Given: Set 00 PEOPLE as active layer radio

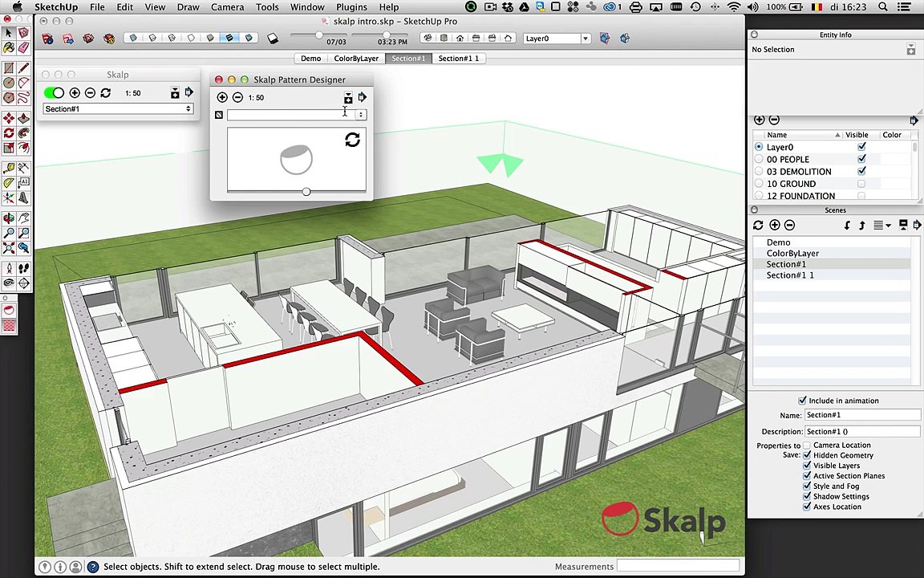Looking at the screenshot, I should (x=759, y=159).
